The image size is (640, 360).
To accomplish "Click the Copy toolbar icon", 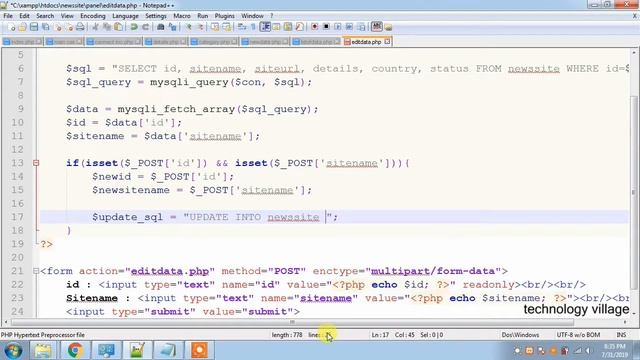I will [107, 27].
